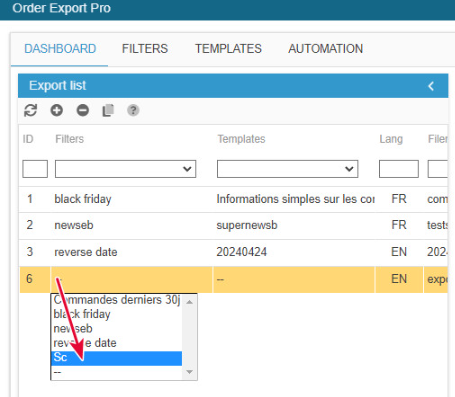This screenshot has height=397, width=455.
Task: Click the Filename filter input box
Action: [x=438, y=169]
